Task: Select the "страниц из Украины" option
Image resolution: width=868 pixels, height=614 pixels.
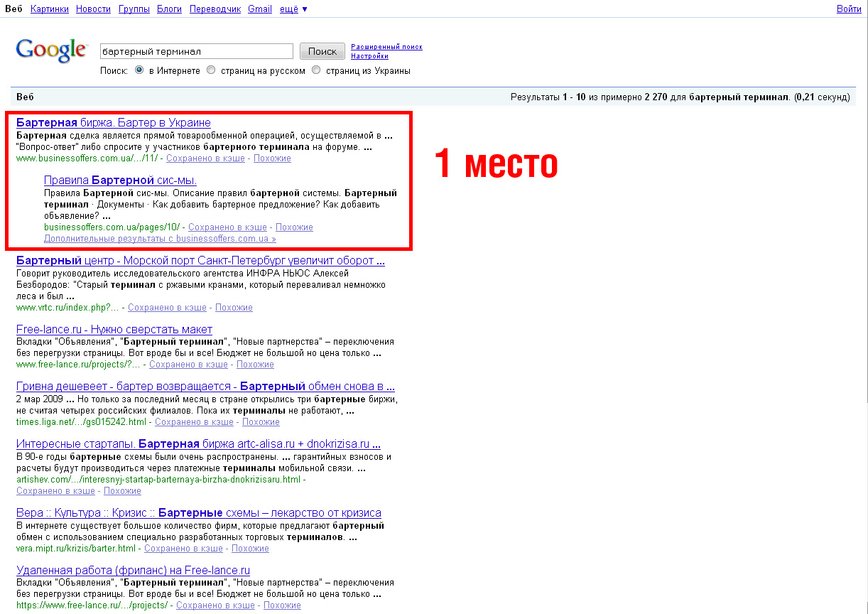Action: click(315, 70)
